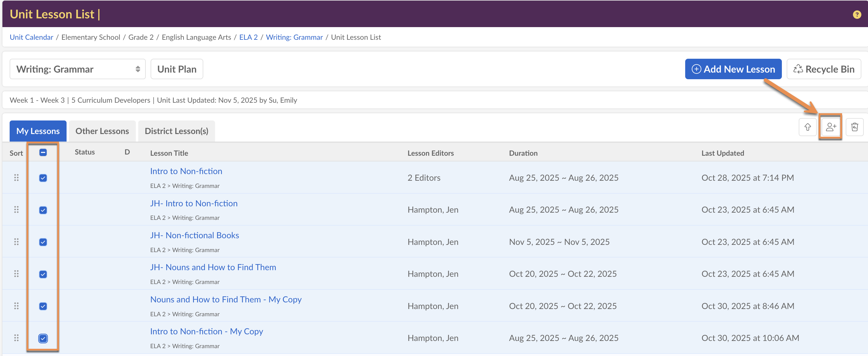Click drag handle for Intro to Non-fiction - My Copy

[x=16, y=338]
